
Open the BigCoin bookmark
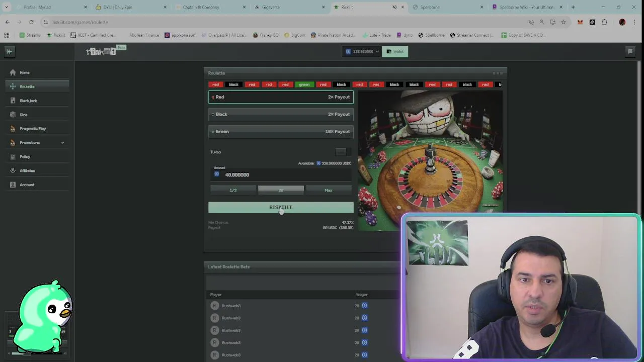coord(295,35)
